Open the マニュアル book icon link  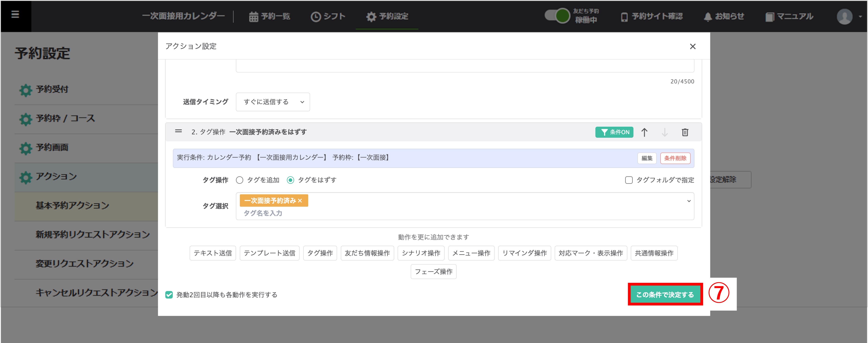[789, 16]
